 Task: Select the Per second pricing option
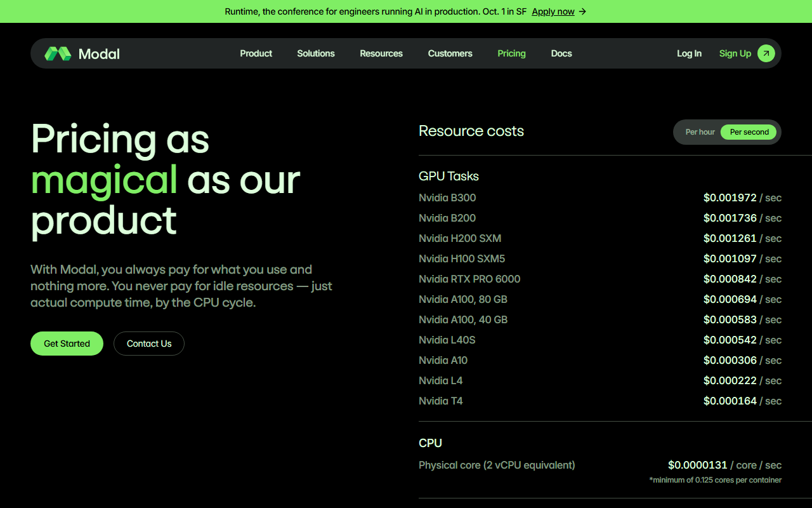coord(749,132)
